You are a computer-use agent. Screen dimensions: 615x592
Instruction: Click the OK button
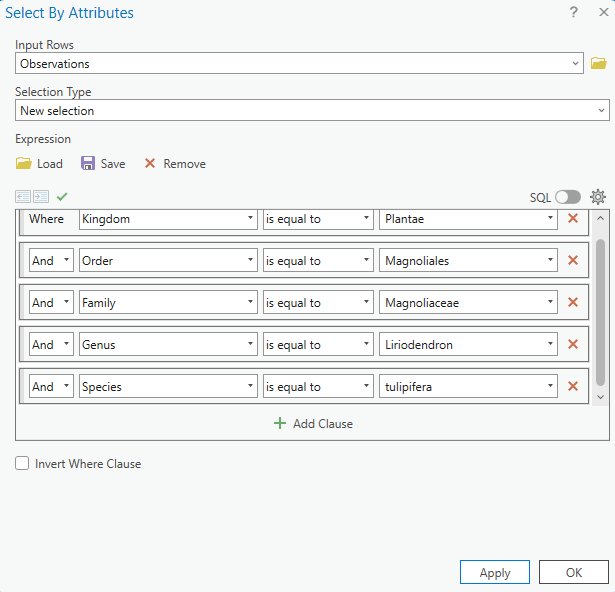coord(574,572)
